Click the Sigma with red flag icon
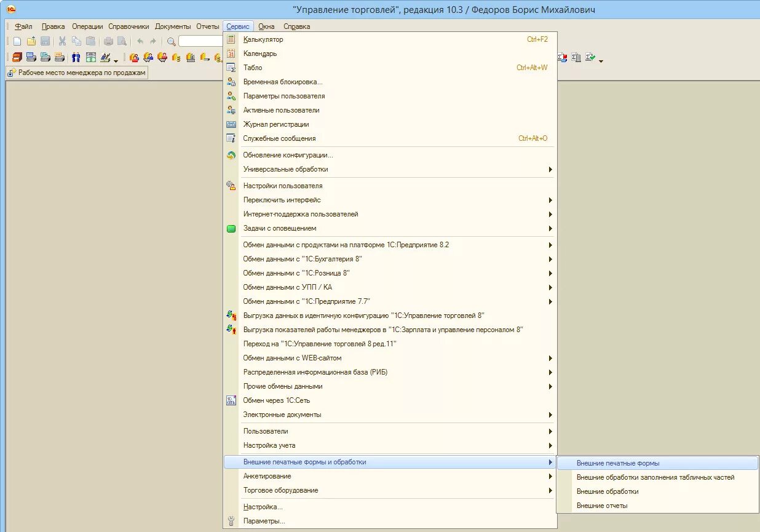 tap(562, 57)
